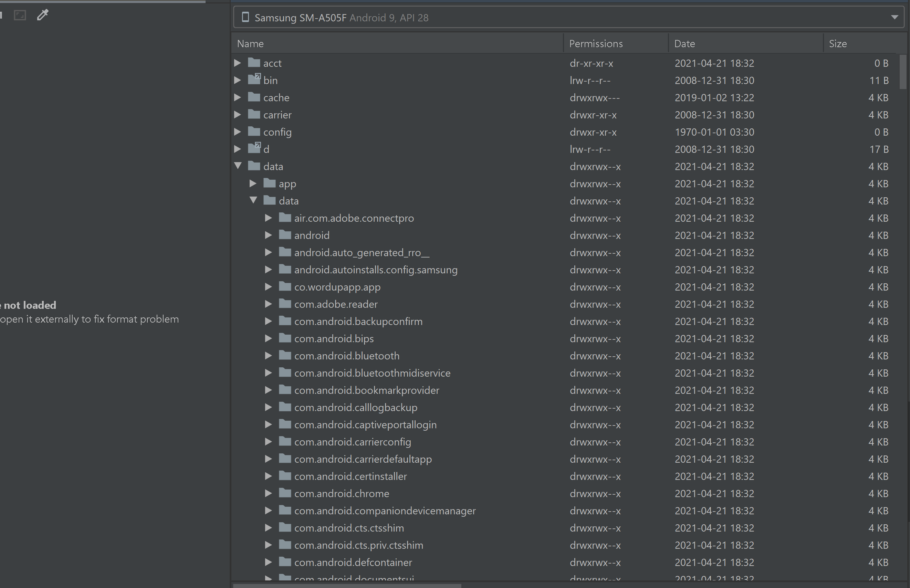
Task: Collapse the data folder
Action: pos(238,166)
